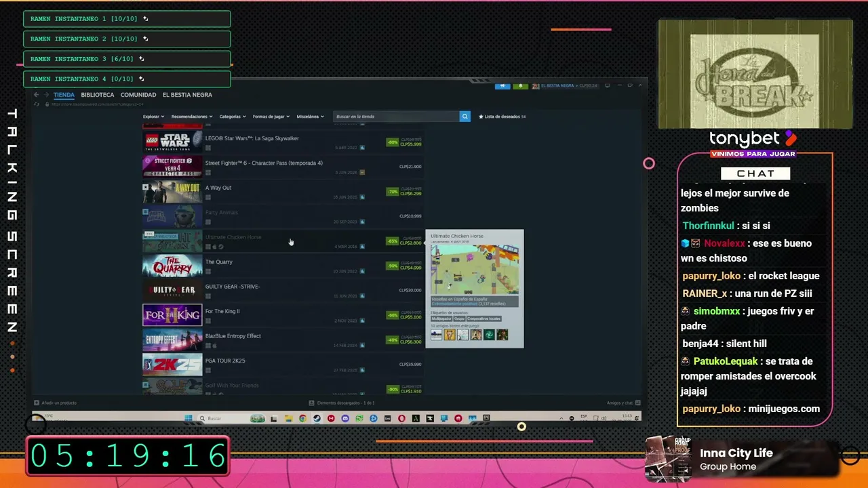Open the Formas de jugar dropdown
Viewport: 868px width, 488px height.
tap(271, 117)
